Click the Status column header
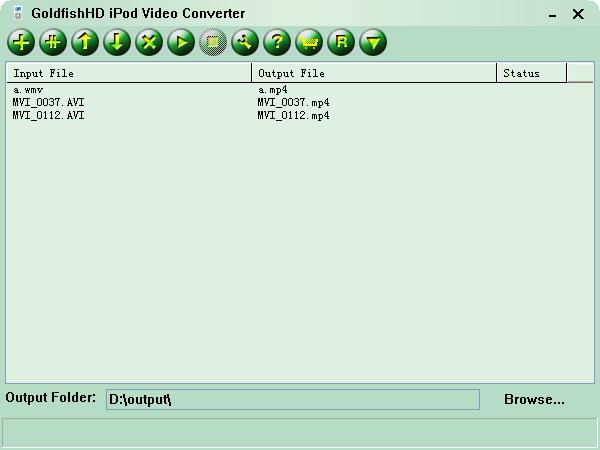Viewport: 600px width, 450px height. (x=531, y=73)
